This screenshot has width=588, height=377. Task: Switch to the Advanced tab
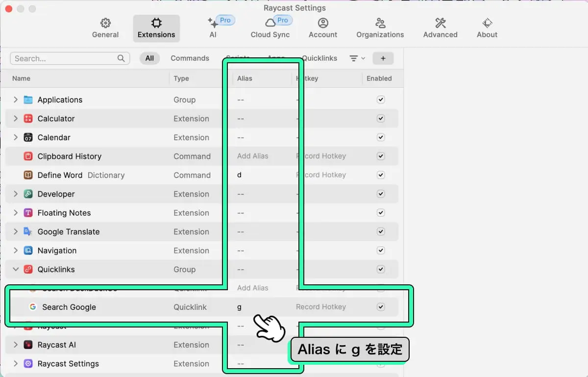pyautogui.click(x=441, y=28)
